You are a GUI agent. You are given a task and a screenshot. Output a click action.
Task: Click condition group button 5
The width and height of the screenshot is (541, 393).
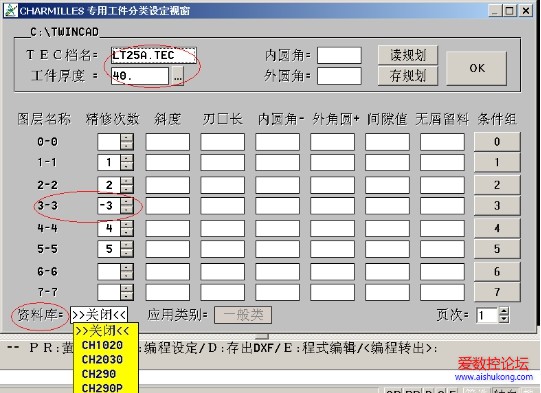(x=497, y=249)
